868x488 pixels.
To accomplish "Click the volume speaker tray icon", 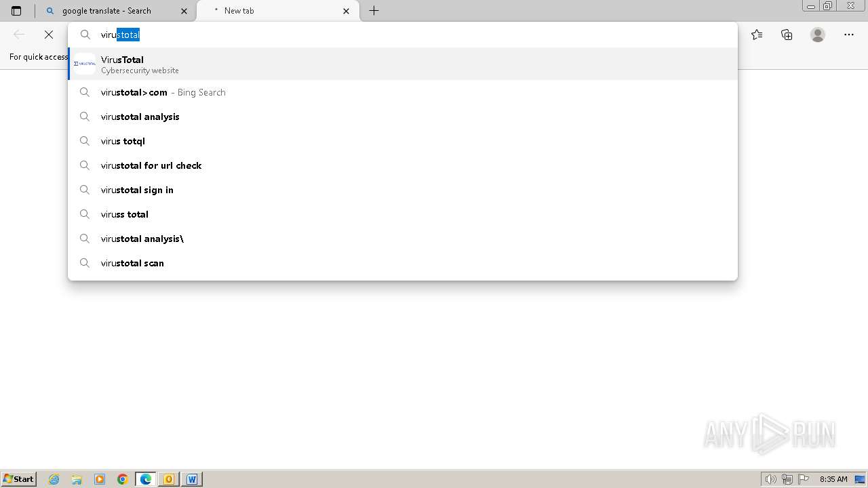I will [x=771, y=479].
